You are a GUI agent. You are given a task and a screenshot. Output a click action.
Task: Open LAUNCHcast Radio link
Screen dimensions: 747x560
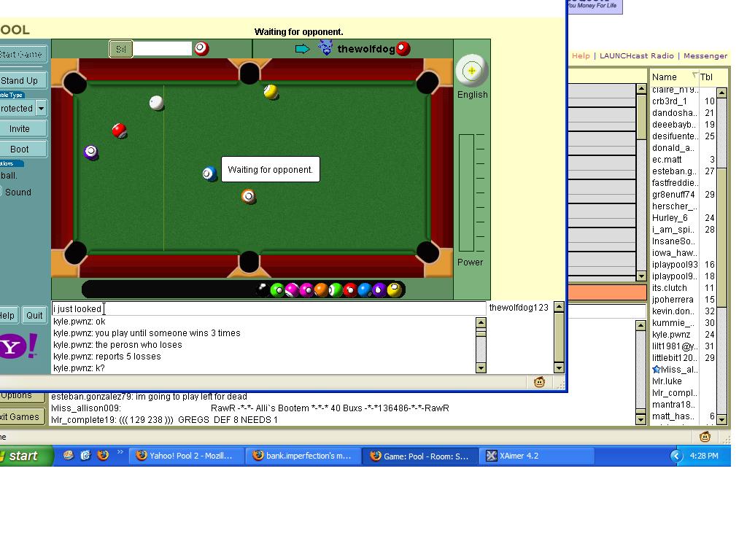point(636,55)
